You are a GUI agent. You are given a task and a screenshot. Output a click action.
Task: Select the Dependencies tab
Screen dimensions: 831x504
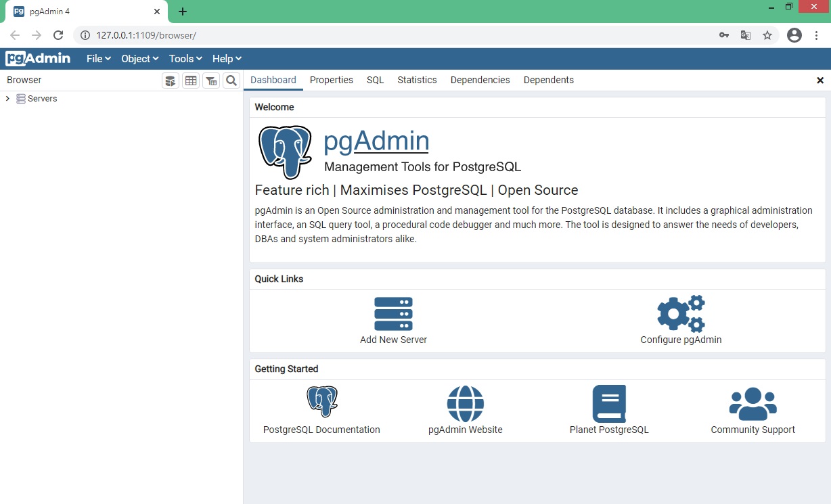(x=480, y=80)
